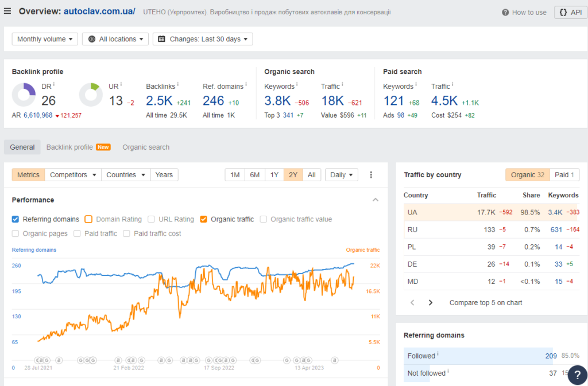Select the Organic 32 tab
The width and height of the screenshot is (588, 386).
(528, 175)
